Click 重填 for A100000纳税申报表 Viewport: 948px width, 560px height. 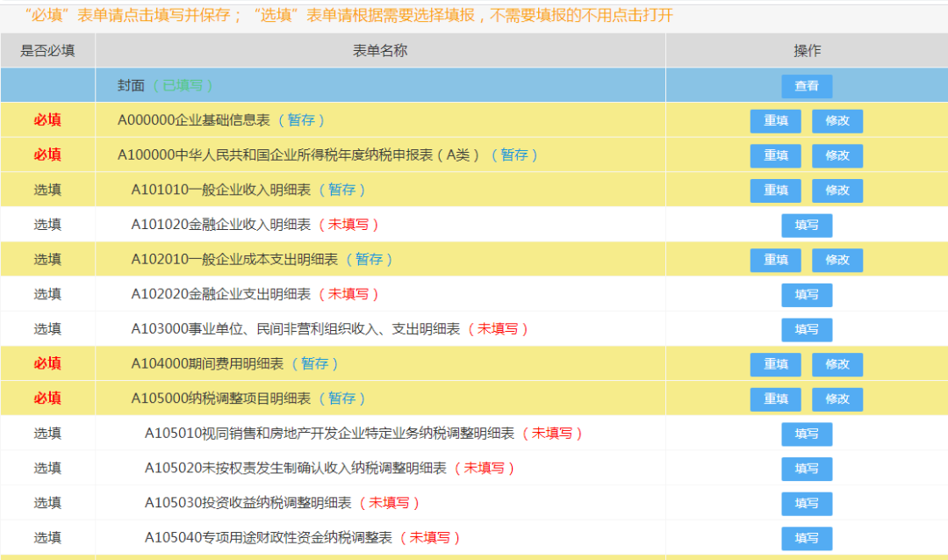[776, 155]
